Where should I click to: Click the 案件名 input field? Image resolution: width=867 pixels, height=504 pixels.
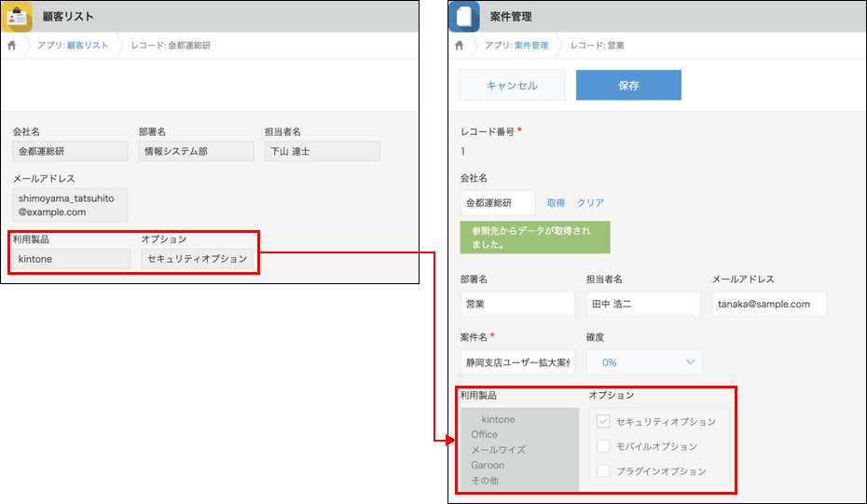pyautogui.click(x=517, y=362)
